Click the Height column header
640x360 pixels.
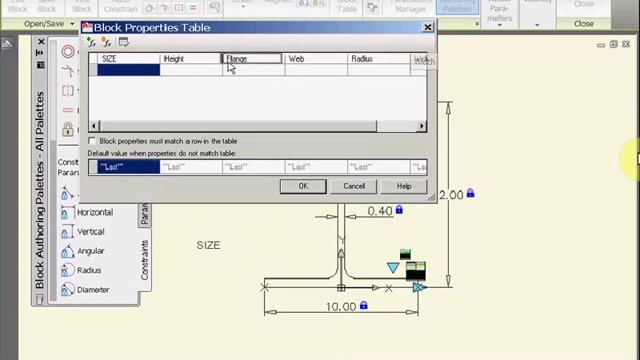tap(191, 59)
